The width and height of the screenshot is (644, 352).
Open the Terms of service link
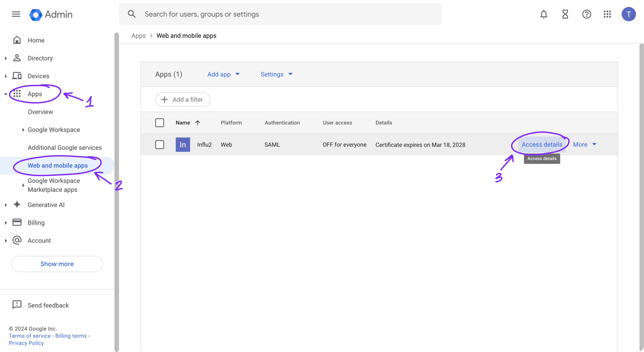coord(30,336)
